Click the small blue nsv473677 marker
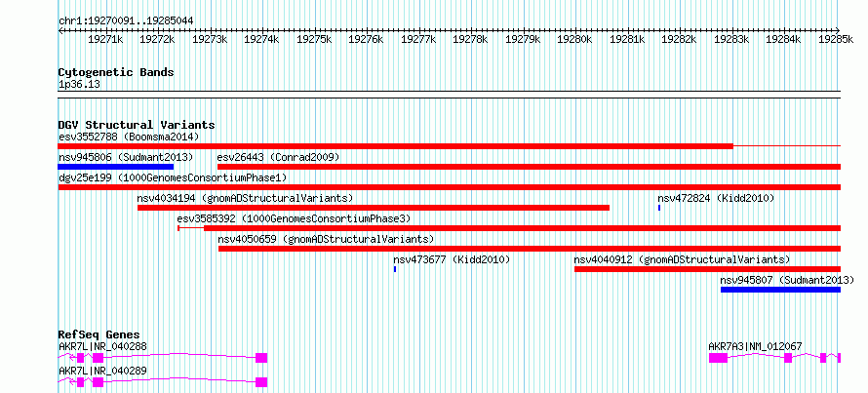 (395, 269)
